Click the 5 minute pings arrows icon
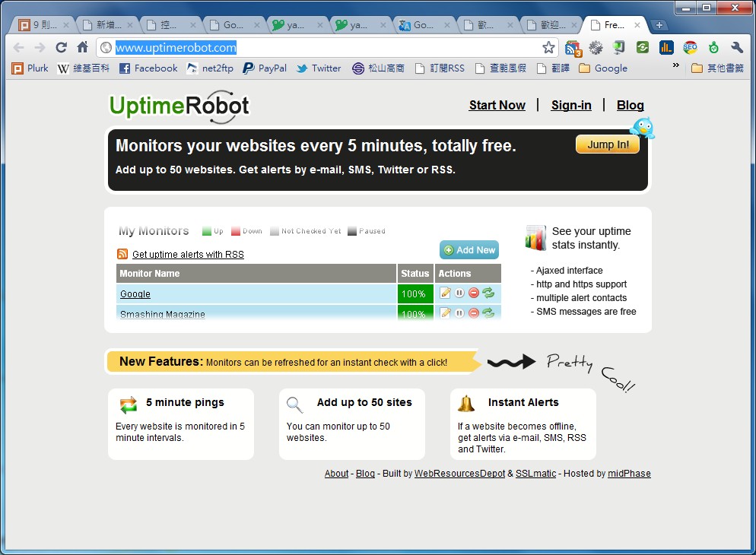The height and width of the screenshot is (555, 756). (x=129, y=404)
